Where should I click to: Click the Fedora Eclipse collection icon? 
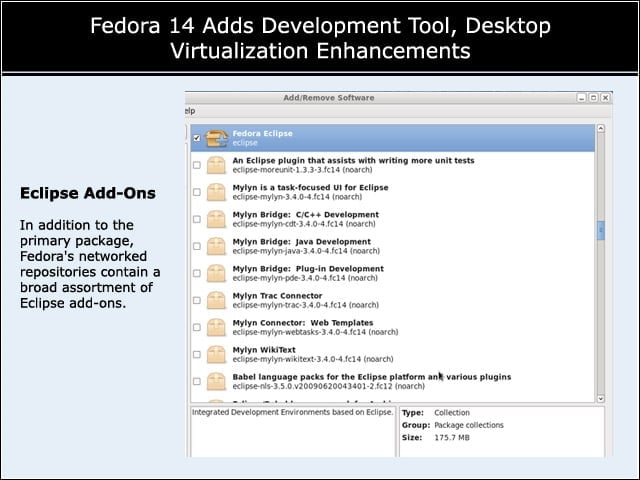(x=216, y=138)
